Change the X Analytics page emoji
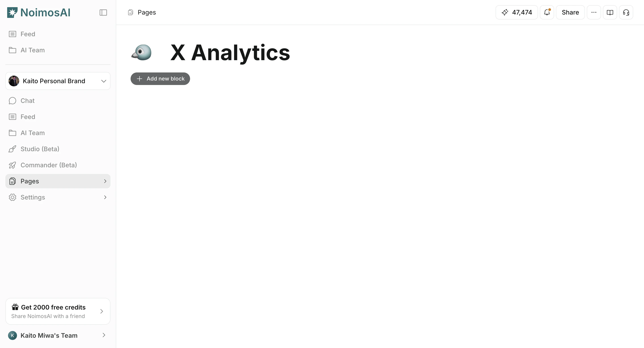Screen dimensions: 644x348 pyautogui.click(x=142, y=52)
